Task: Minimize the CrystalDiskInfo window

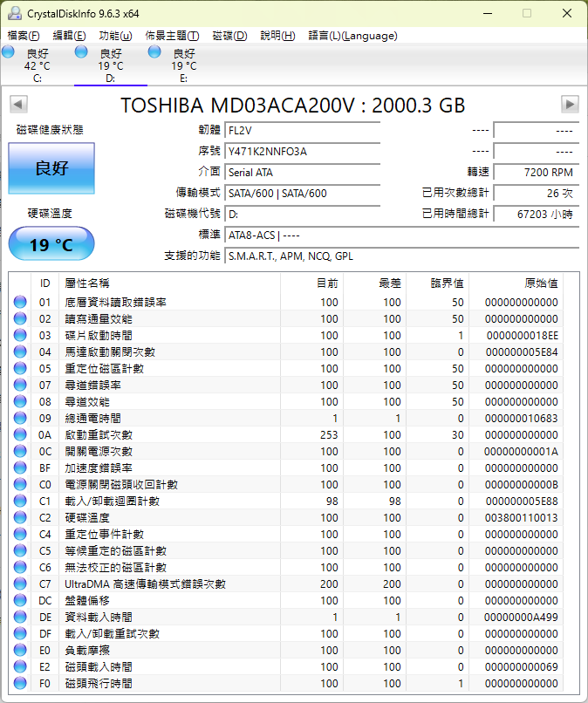Action: coord(488,13)
